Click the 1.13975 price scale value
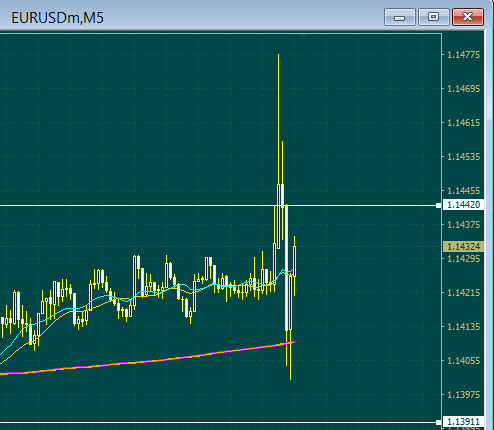This screenshot has height=430, width=494. [464, 395]
